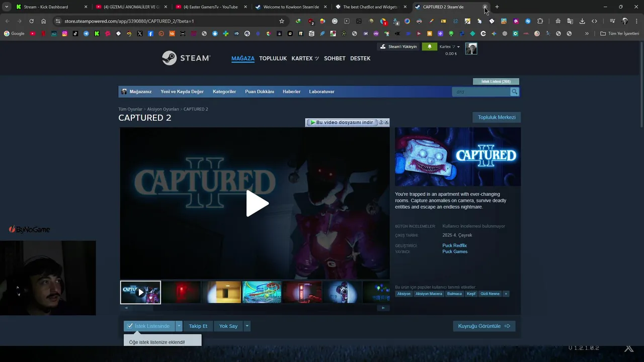Open the Telegram bookmark icon
644x362 pixels.
(x=86, y=34)
